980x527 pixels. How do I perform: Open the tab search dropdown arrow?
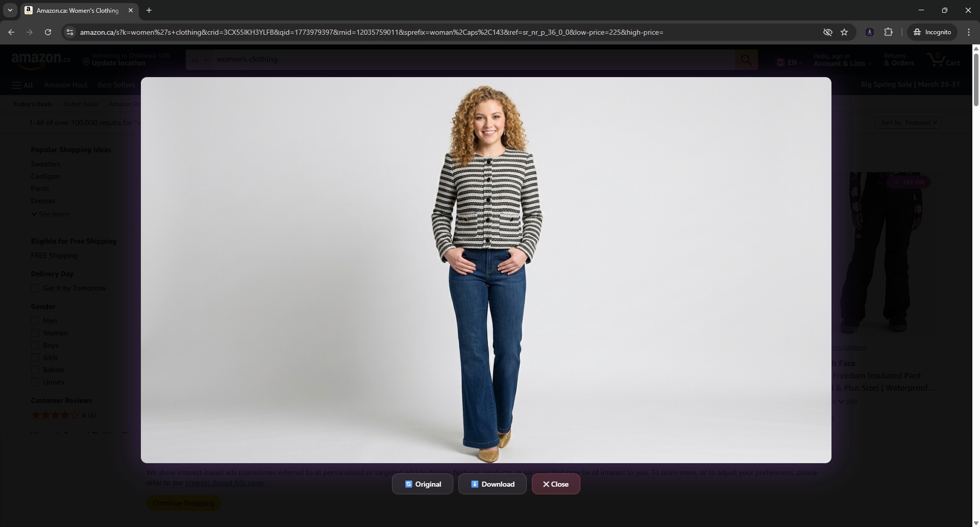10,10
